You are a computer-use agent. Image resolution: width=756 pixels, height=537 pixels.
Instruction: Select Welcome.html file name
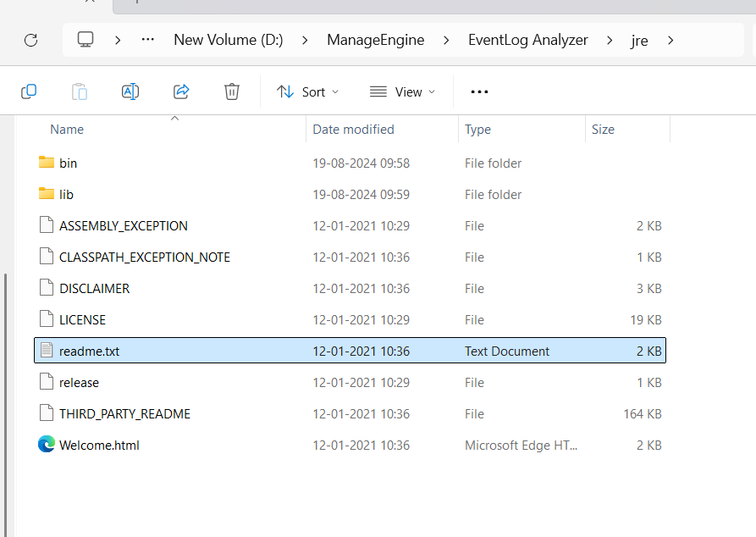tap(99, 446)
